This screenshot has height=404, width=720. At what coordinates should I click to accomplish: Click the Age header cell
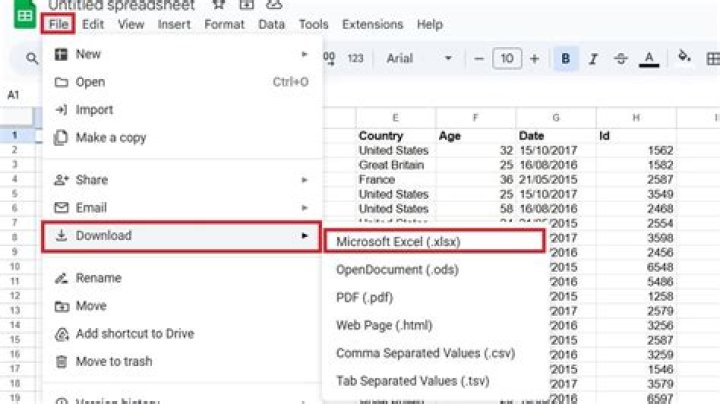pyautogui.click(x=476, y=136)
